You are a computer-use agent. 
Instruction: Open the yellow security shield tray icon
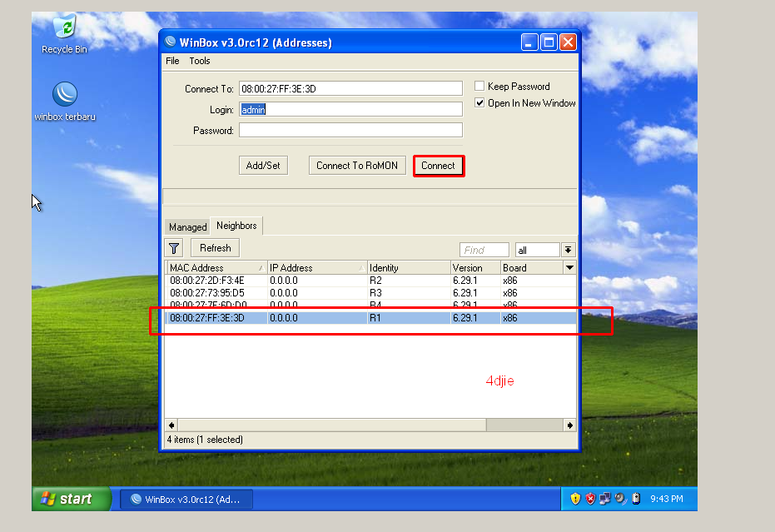(x=575, y=499)
